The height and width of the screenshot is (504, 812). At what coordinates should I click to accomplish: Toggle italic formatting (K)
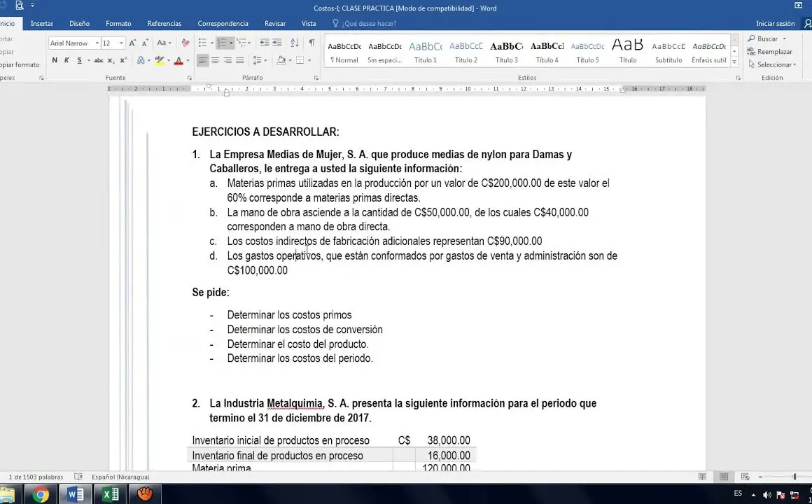tap(66, 61)
